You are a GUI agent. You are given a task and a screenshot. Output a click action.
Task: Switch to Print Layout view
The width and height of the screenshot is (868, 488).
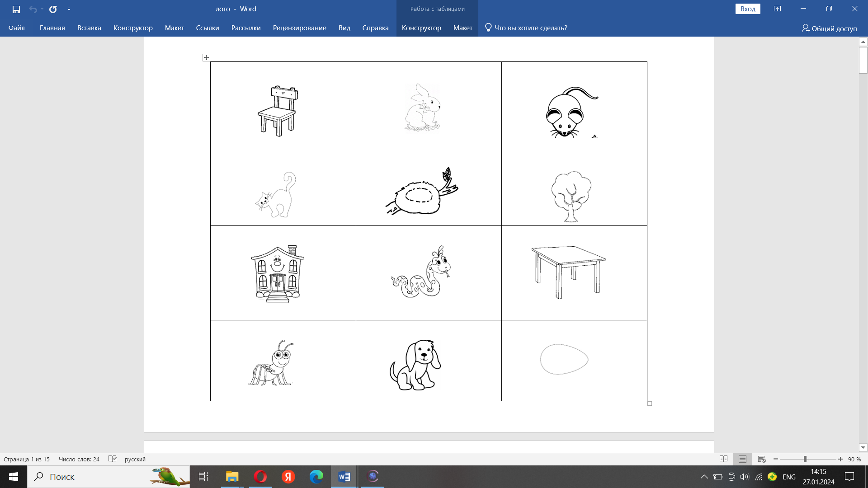[x=742, y=459]
